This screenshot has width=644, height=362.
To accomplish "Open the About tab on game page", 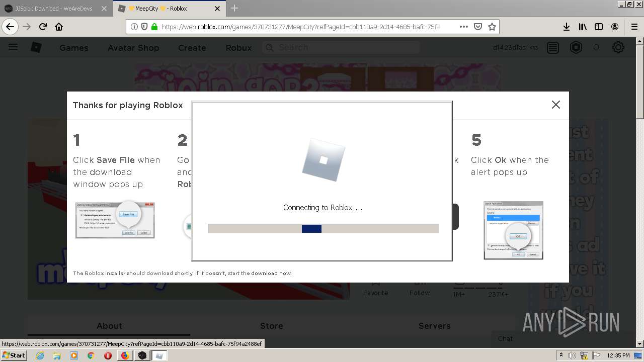I will tap(109, 326).
